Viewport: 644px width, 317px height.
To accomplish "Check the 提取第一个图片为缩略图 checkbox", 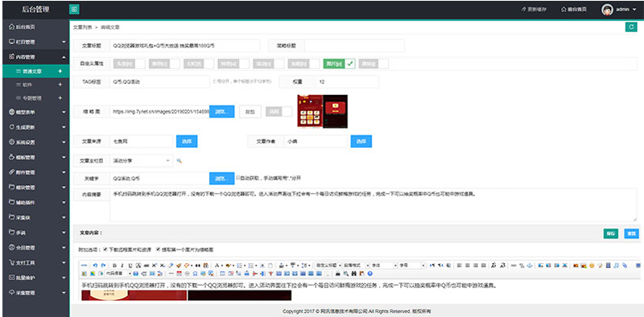I will pyautogui.click(x=158, y=249).
